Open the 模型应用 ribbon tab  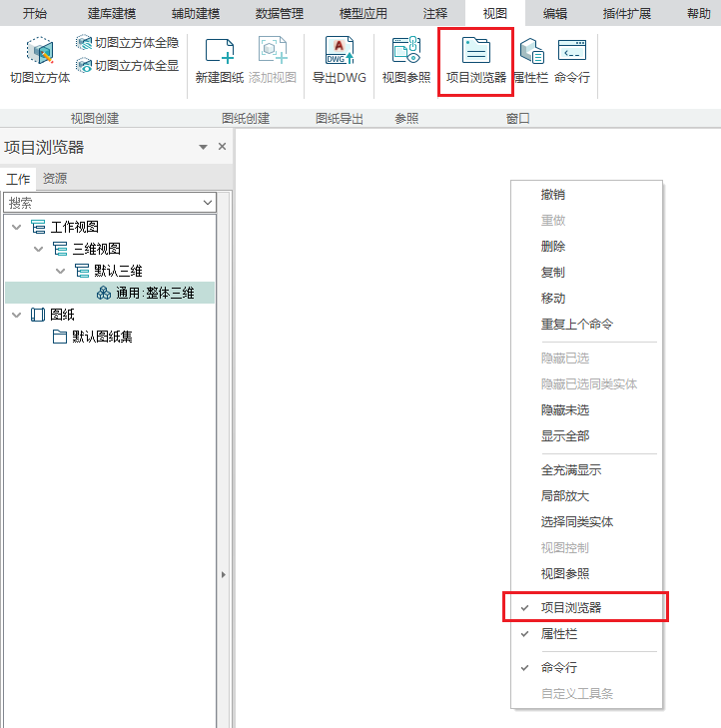363,13
